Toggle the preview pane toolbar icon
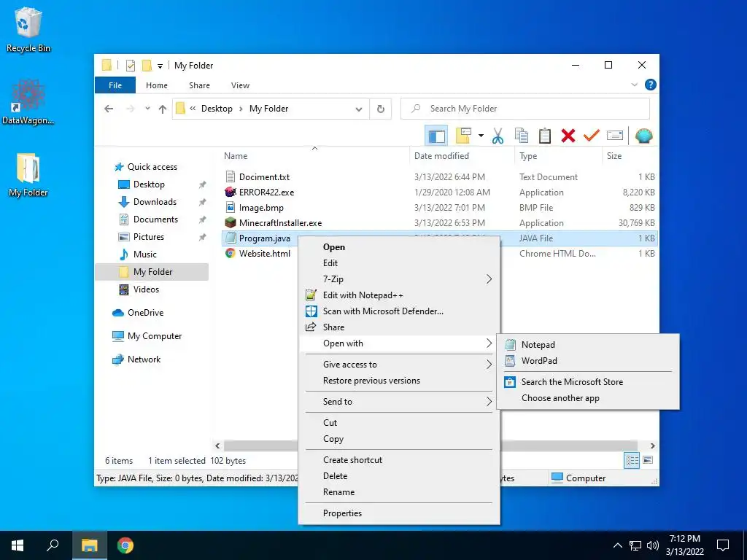The width and height of the screenshot is (747, 560). point(436,136)
